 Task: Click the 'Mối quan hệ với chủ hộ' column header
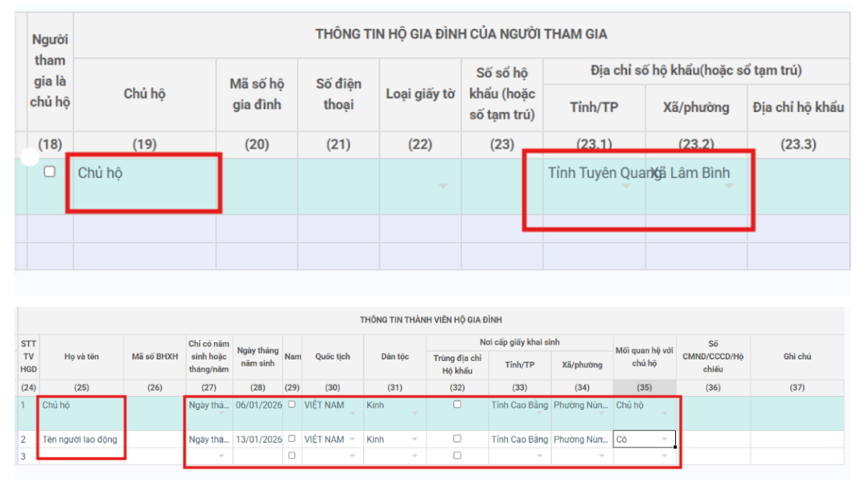644,358
